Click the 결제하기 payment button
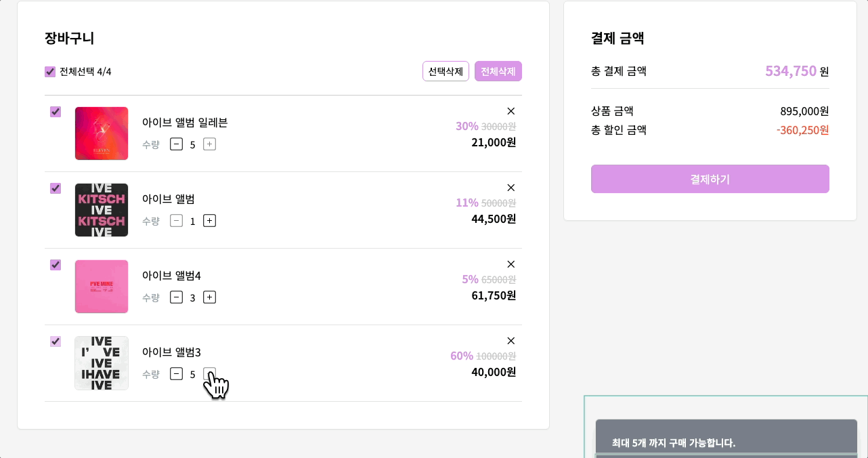 point(710,179)
